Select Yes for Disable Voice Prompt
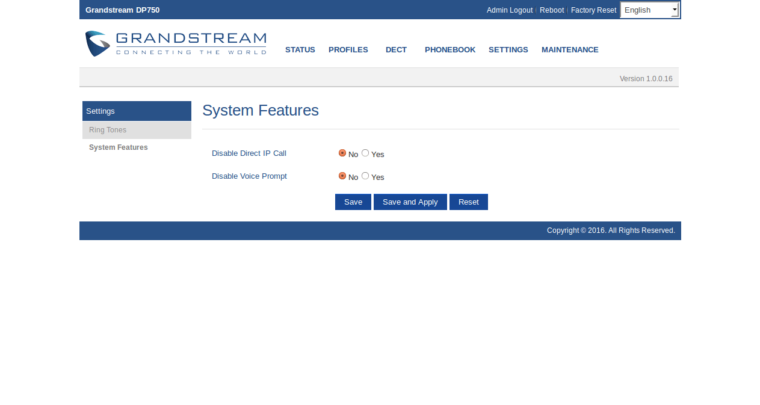 tap(365, 176)
